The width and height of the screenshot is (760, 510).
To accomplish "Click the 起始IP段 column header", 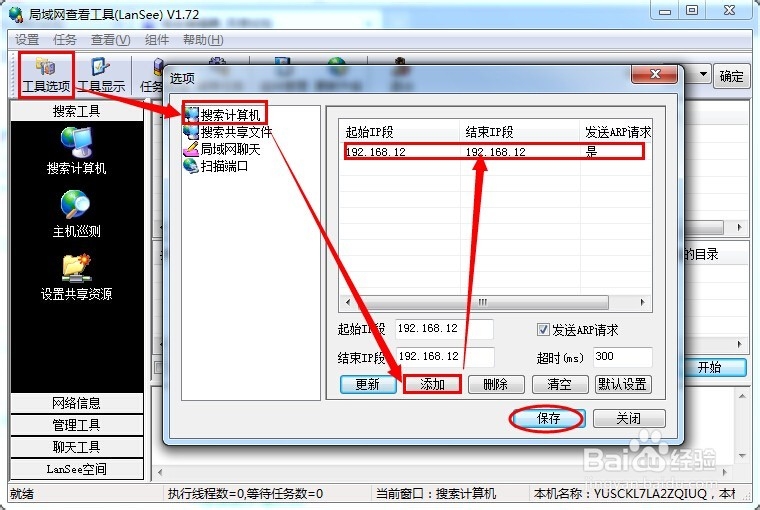I will (x=399, y=131).
